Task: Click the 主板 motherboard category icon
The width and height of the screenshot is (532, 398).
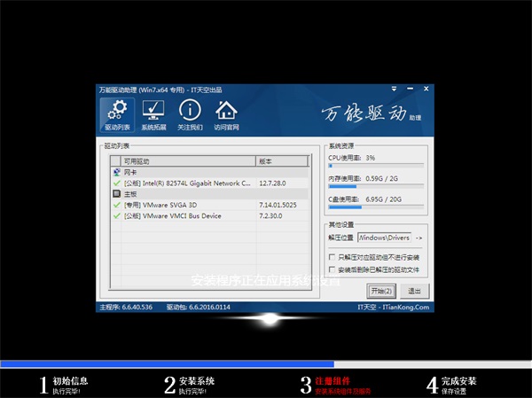Action: pos(116,193)
